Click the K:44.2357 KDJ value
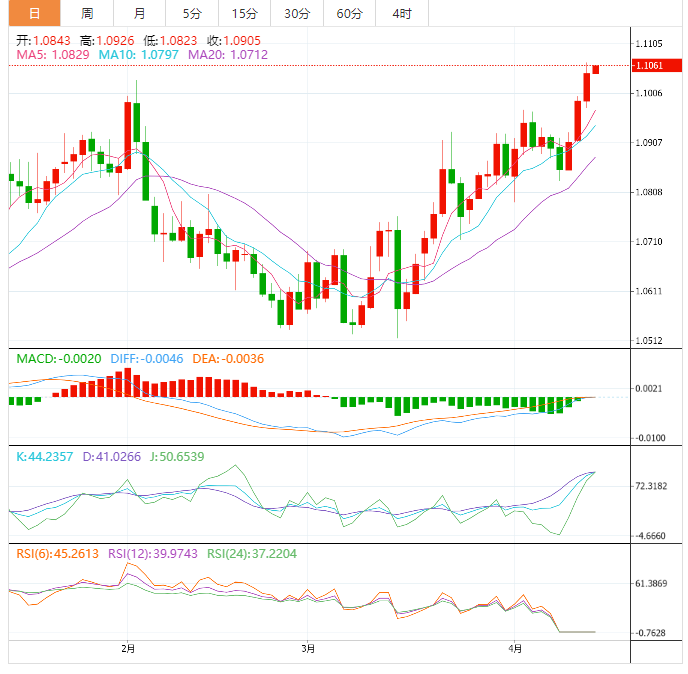 (x=45, y=457)
